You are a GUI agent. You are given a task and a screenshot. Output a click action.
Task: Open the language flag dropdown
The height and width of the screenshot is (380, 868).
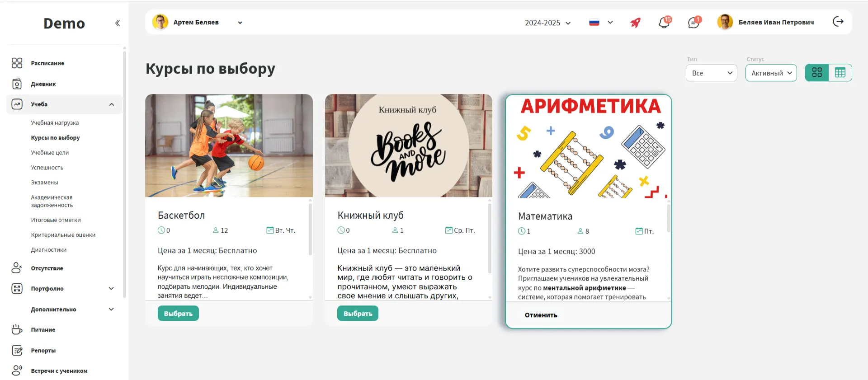[x=601, y=23]
